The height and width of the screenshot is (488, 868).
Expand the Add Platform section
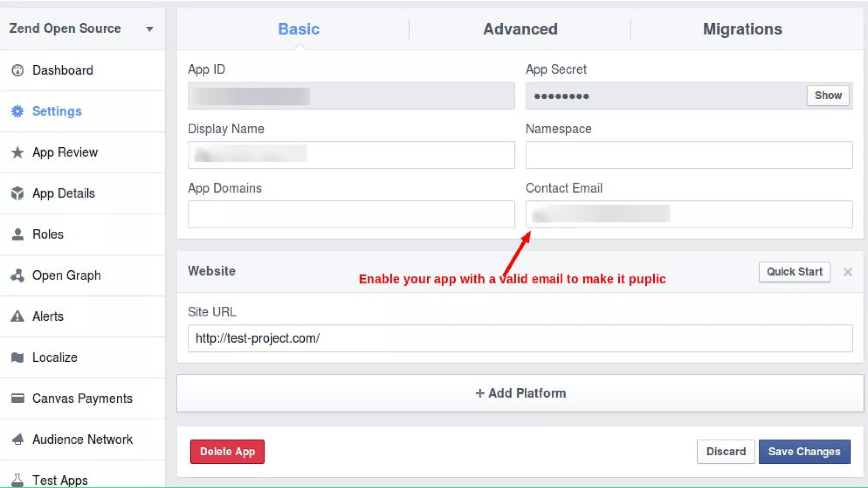[520, 393]
